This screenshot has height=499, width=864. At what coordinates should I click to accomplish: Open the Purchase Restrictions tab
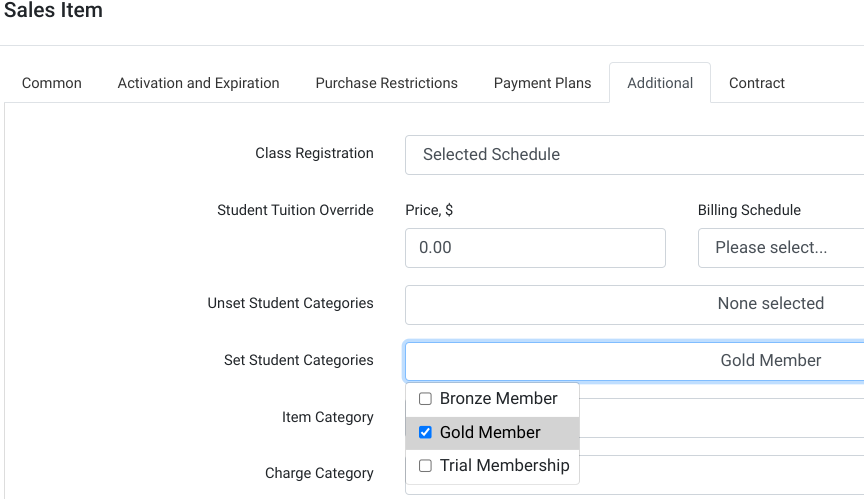point(386,83)
